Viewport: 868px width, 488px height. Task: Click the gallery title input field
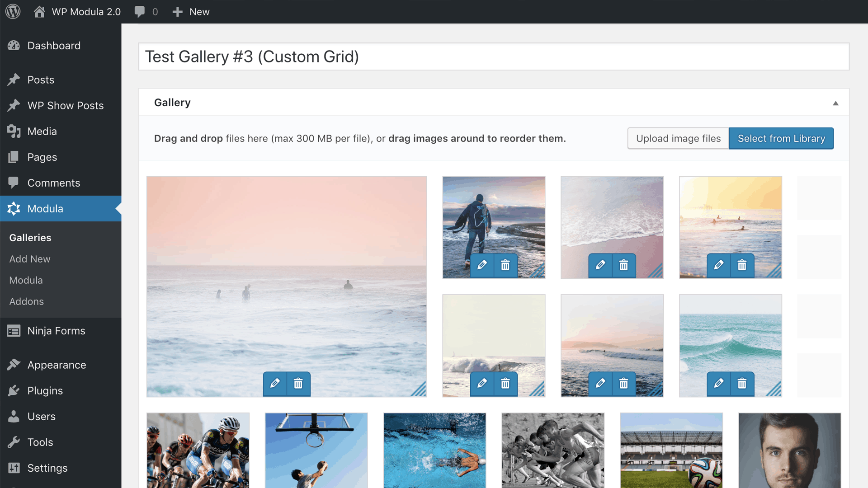pyautogui.click(x=494, y=56)
